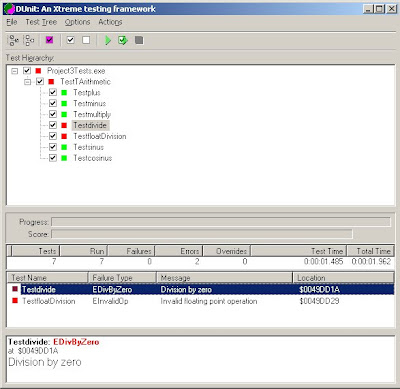The image size is (400, 389).
Task: Open the Actions menu
Action: [110, 22]
